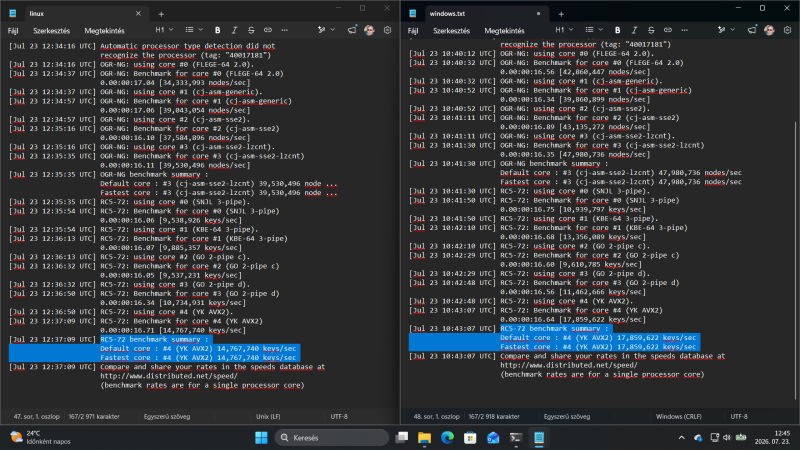The width and height of the screenshot is (800, 450).
Task: Close the linux tab
Action: [x=138, y=14]
